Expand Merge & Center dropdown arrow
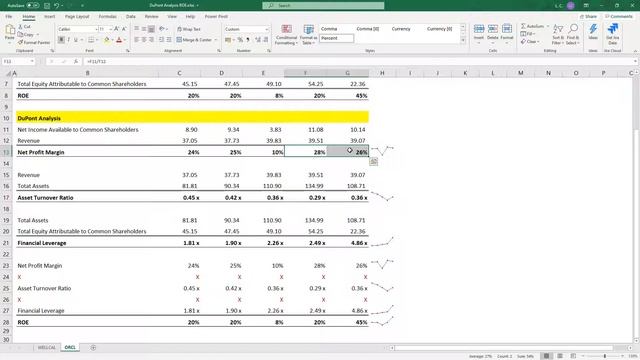The image size is (640, 360). pyautogui.click(x=216, y=40)
